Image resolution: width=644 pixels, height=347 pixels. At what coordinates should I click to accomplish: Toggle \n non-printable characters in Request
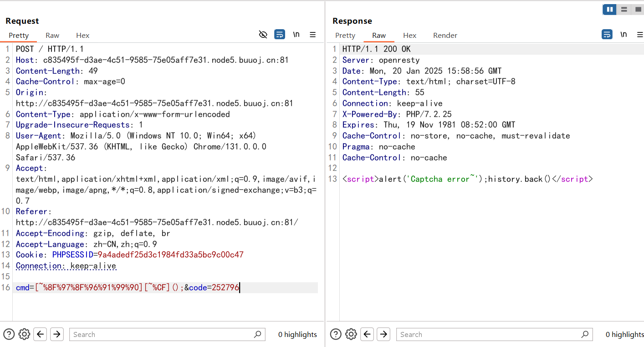coord(296,35)
